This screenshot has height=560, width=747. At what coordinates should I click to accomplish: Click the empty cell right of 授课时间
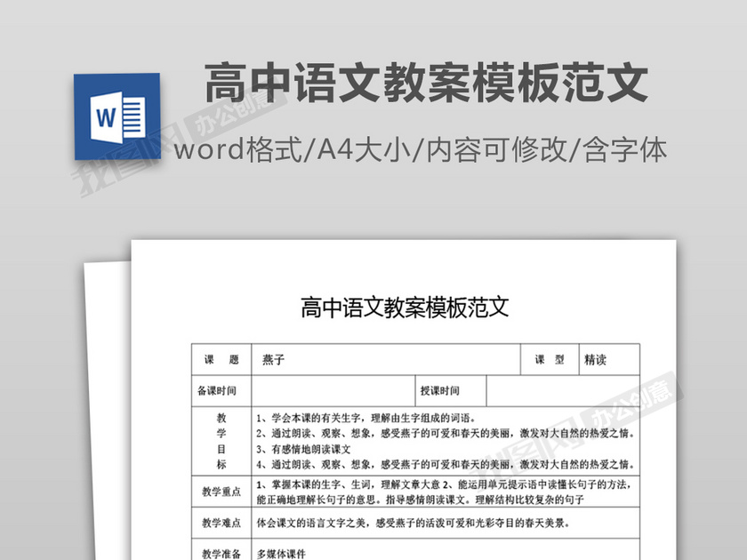pyautogui.click(x=562, y=390)
